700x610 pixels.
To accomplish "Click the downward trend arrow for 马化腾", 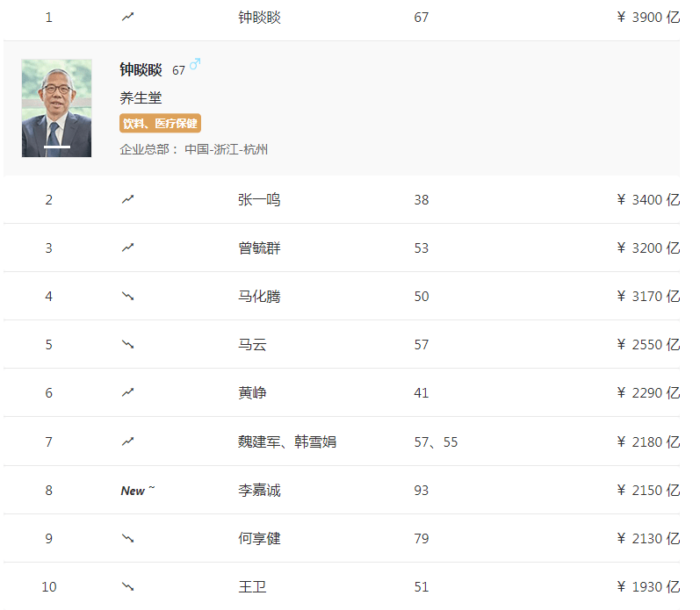I will [128, 297].
